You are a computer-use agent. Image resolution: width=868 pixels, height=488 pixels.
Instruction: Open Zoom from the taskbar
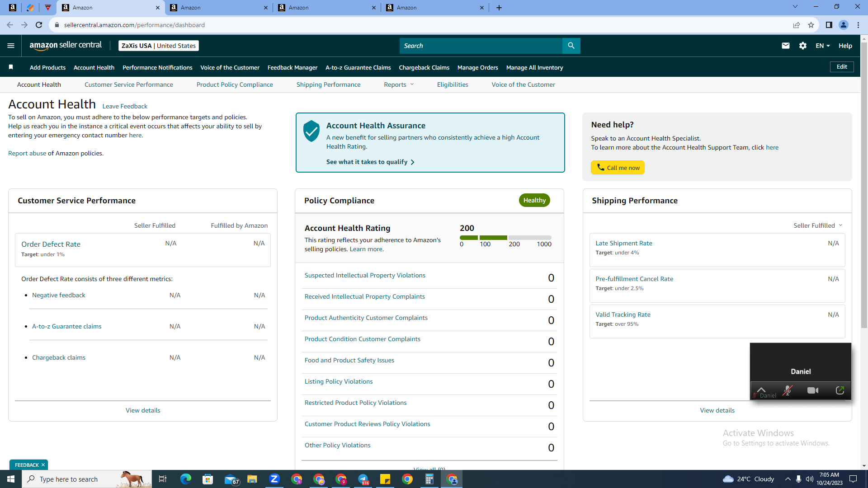pos(274,479)
